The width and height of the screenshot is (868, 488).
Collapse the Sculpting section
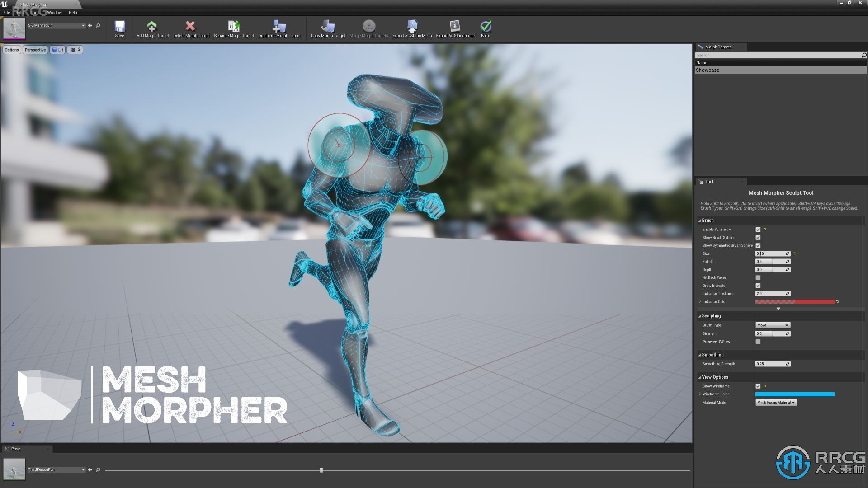[x=700, y=316]
